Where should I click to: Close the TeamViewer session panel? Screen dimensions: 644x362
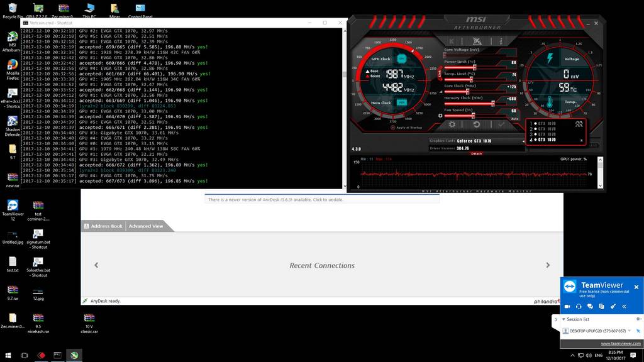(x=636, y=287)
